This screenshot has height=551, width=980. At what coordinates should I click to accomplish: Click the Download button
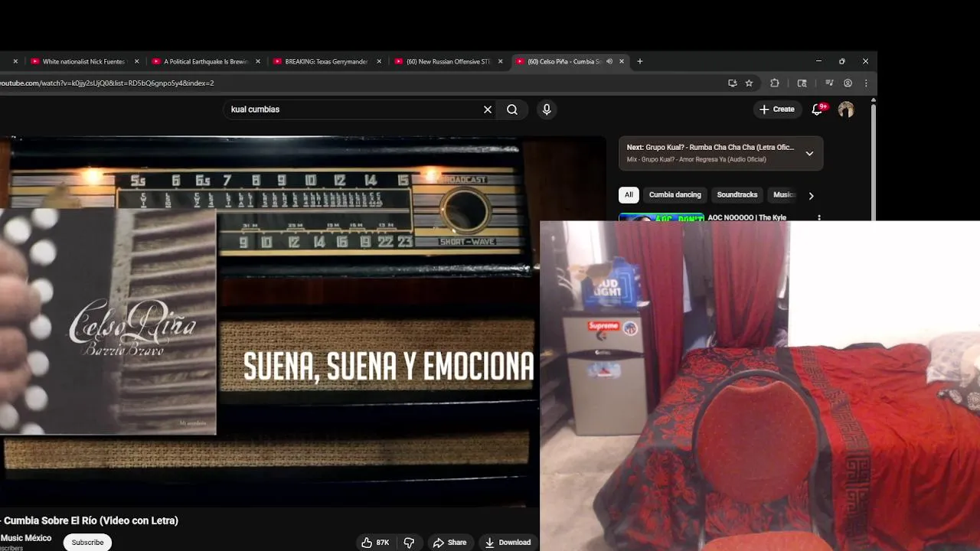pyautogui.click(x=508, y=543)
